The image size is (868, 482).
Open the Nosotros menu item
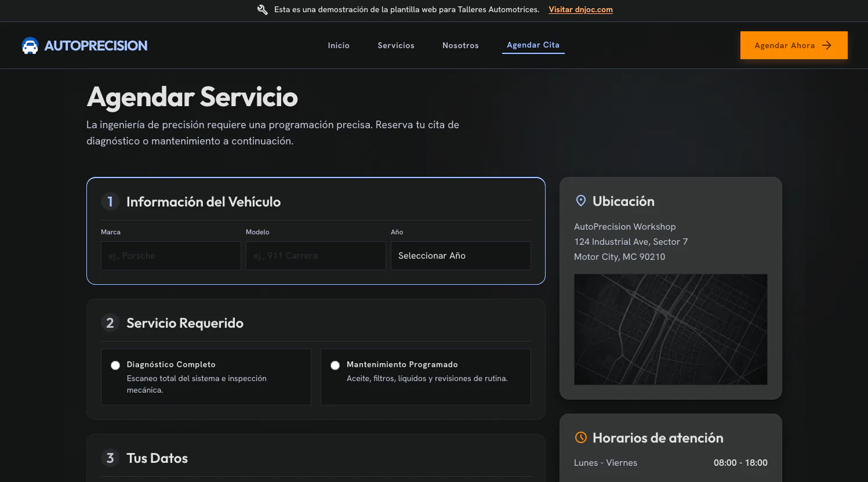(x=460, y=45)
